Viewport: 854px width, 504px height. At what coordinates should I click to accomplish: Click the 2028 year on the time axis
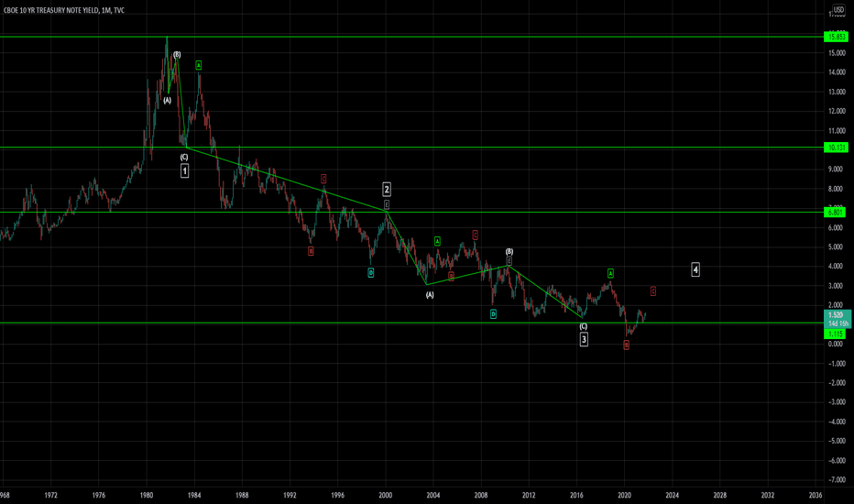point(720,495)
